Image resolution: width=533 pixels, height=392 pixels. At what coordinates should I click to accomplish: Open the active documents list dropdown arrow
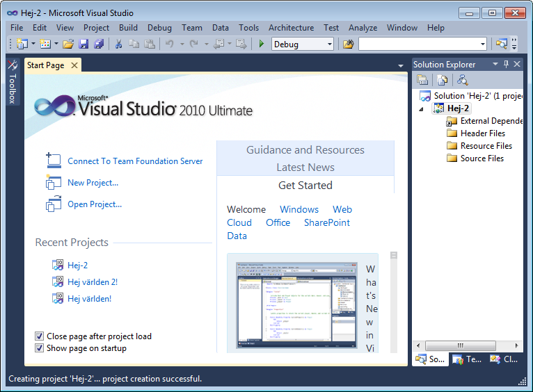click(401, 66)
